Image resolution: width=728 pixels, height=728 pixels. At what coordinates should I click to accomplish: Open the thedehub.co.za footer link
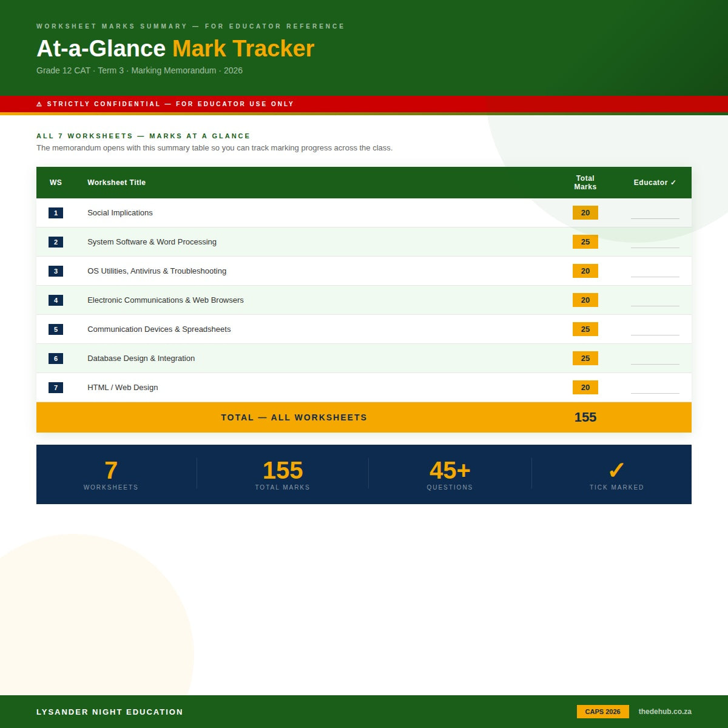[665, 712]
